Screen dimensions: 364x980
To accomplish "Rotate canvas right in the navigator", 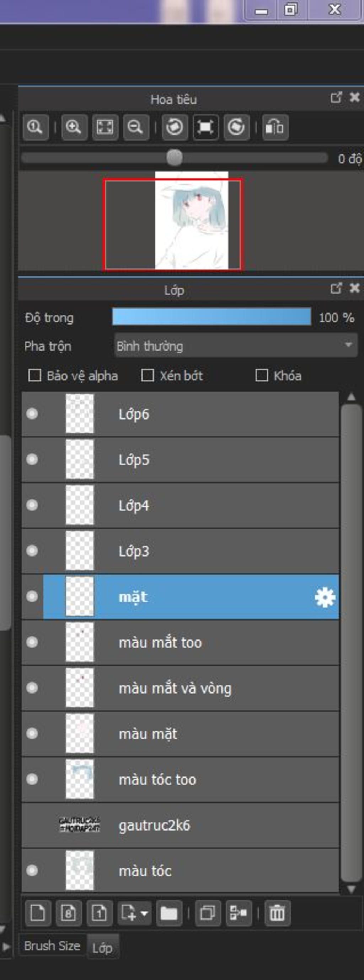I will [236, 127].
